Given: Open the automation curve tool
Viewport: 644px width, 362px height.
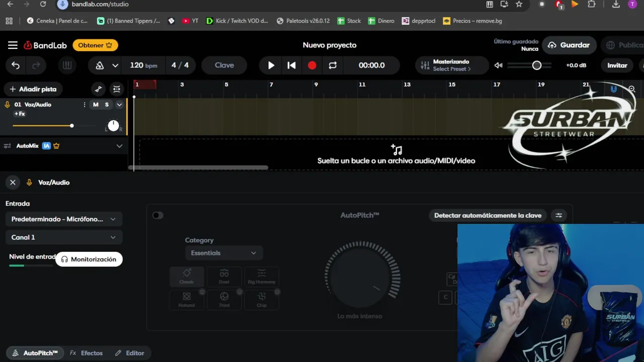Looking at the screenshot, I should pos(98,89).
